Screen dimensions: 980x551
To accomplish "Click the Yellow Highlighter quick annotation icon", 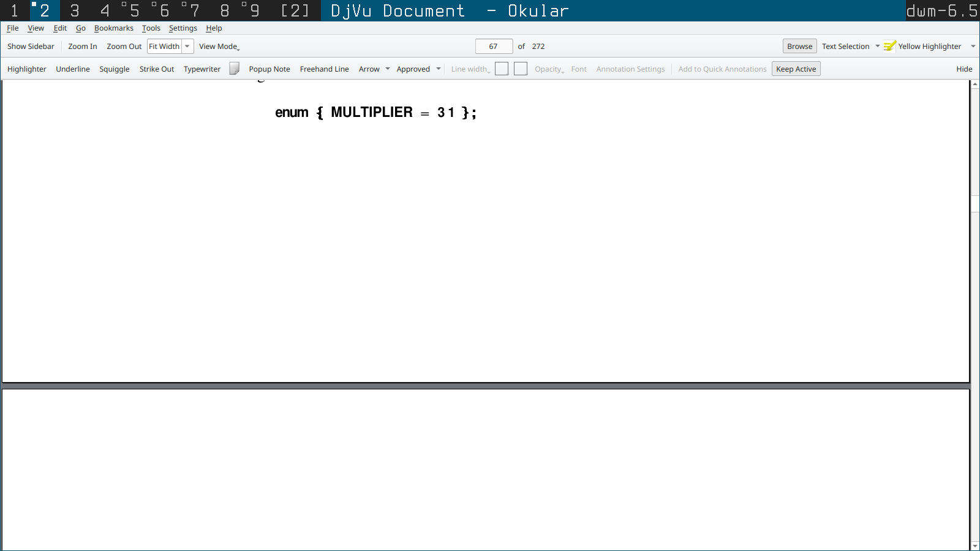I will tap(890, 47).
